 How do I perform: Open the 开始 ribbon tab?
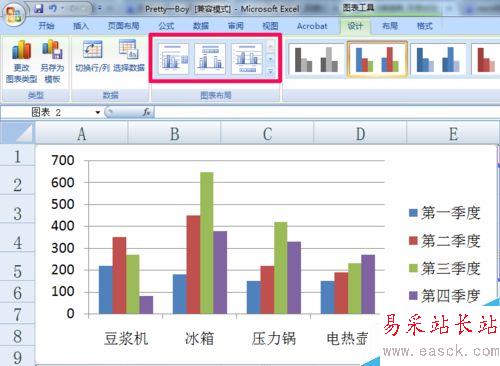(x=46, y=26)
